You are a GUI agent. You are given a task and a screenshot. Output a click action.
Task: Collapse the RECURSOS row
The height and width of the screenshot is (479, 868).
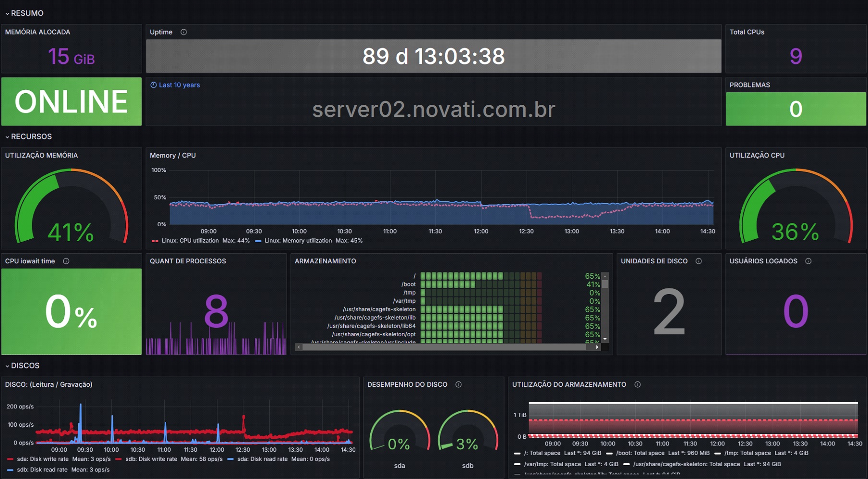(31, 137)
